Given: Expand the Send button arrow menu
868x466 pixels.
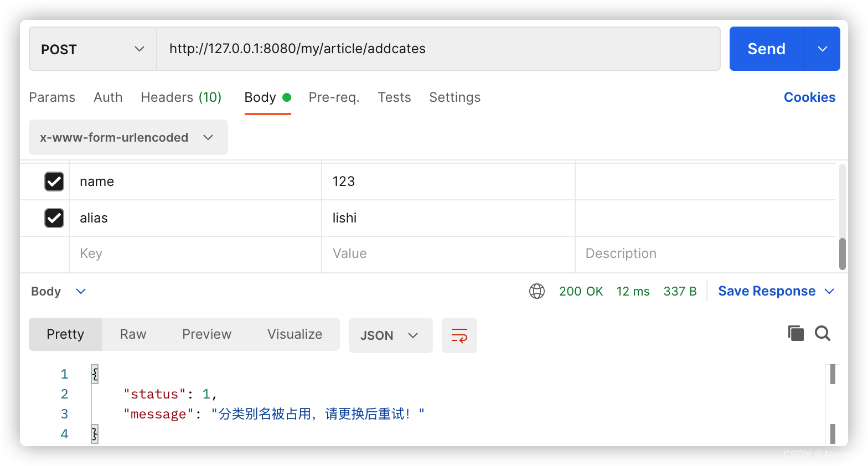Looking at the screenshot, I should coord(823,49).
